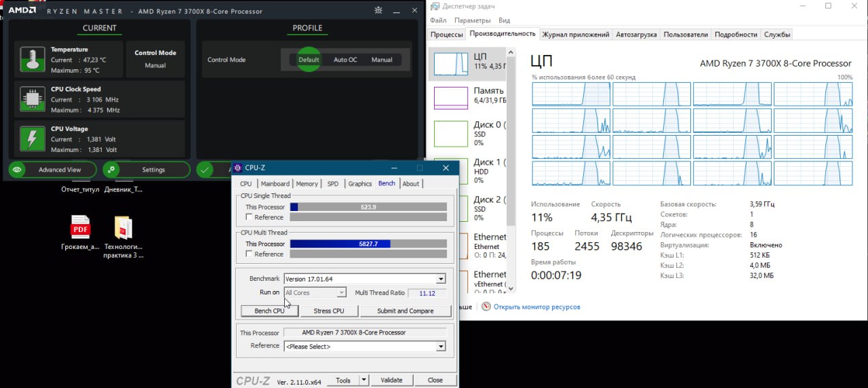This screenshot has width=868, height=388.
Task: Click the Task Manager sidebar scroll down arrow
Action: pos(512,290)
